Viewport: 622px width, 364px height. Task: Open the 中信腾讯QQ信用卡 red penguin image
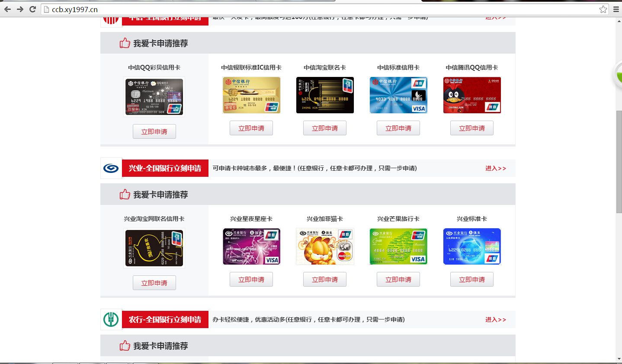[472, 95]
